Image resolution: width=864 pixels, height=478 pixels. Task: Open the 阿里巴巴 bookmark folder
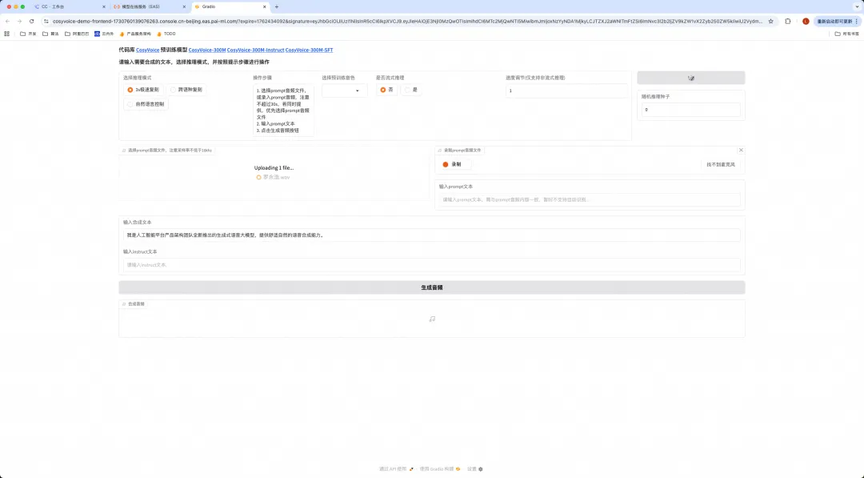click(x=77, y=34)
